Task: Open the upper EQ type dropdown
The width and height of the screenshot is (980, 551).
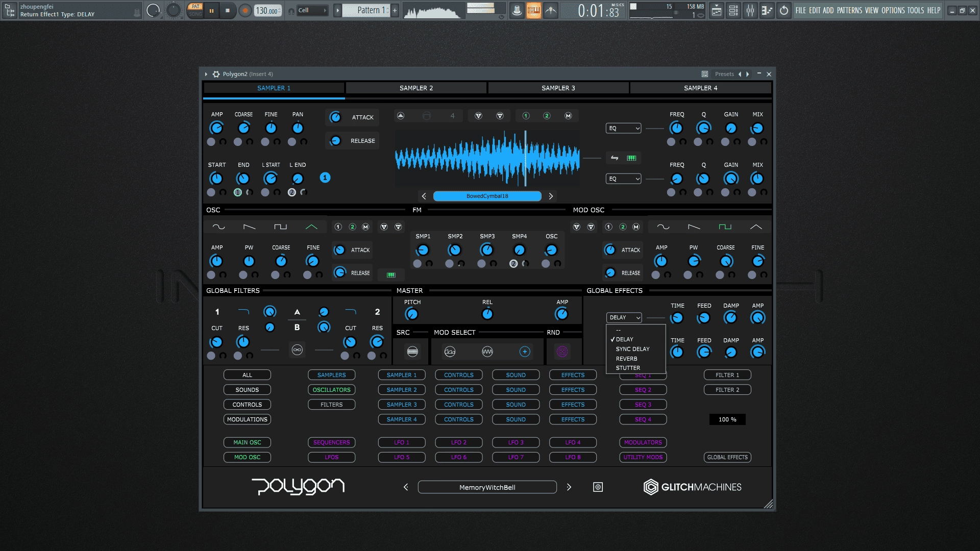Action: tap(624, 128)
